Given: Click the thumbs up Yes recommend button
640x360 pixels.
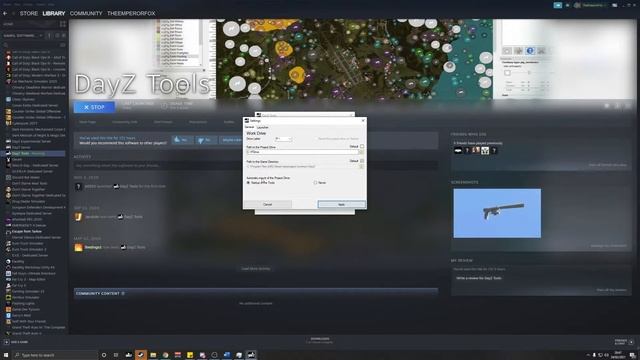Looking at the screenshot, I should [182, 140].
